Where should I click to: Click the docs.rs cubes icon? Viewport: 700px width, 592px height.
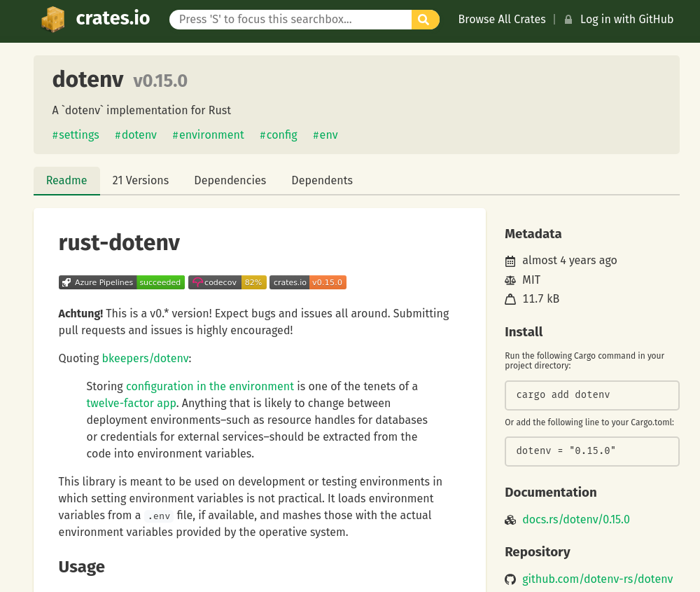(510, 520)
